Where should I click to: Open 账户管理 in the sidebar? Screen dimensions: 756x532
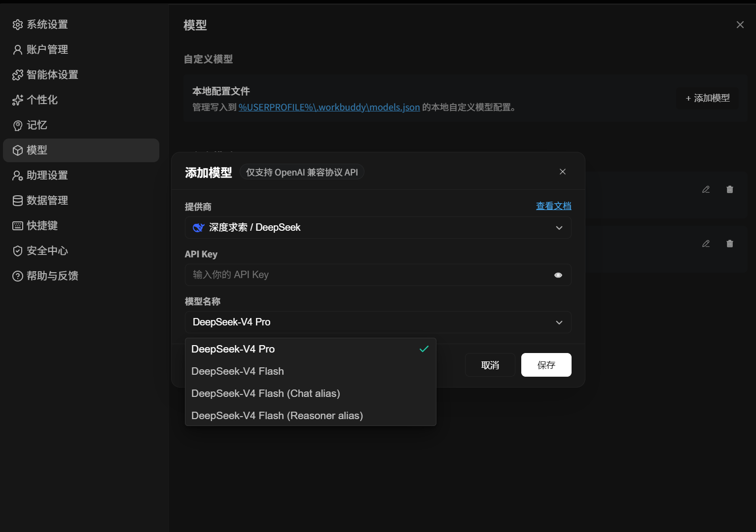[81, 50]
